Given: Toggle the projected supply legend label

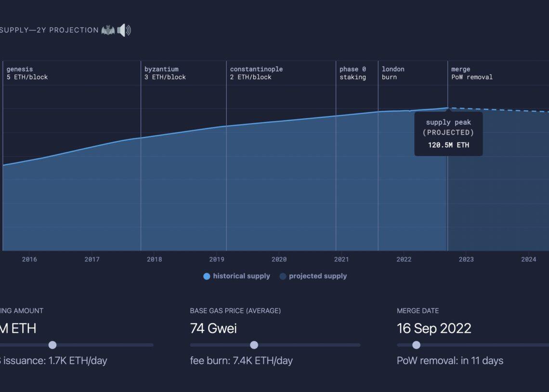Looking at the screenshot, I should point(318,276).
